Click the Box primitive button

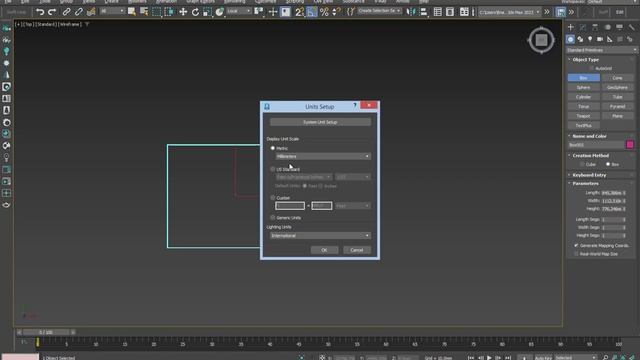coord(584,78)
